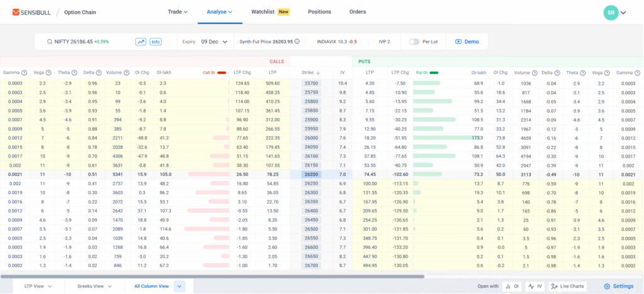
Task: Click the PUTS section header
Action: click(x=364, y=62)
